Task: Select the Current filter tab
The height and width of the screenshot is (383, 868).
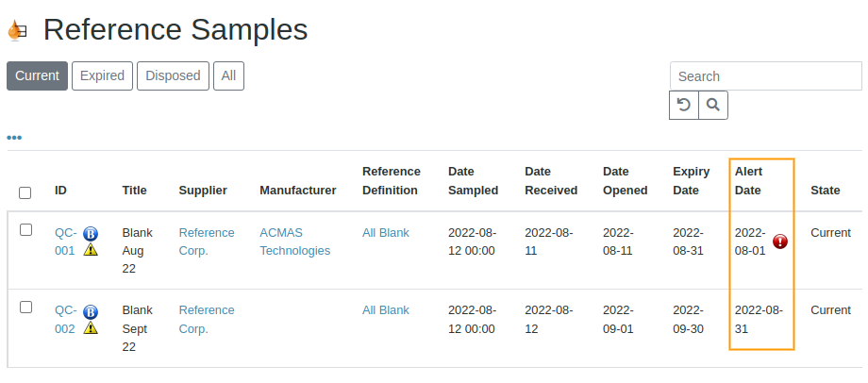Action: coord(38,75)
